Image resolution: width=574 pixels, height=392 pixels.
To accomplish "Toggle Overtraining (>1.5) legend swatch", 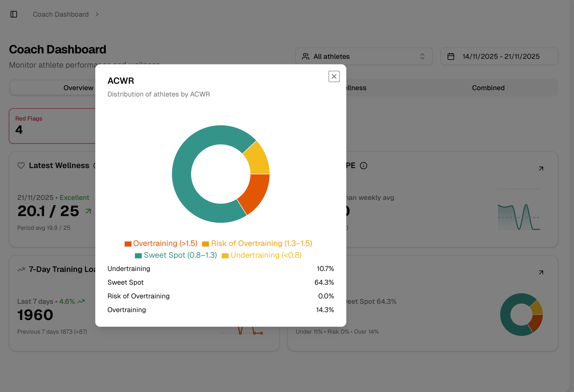I will (x=128, y=244).
